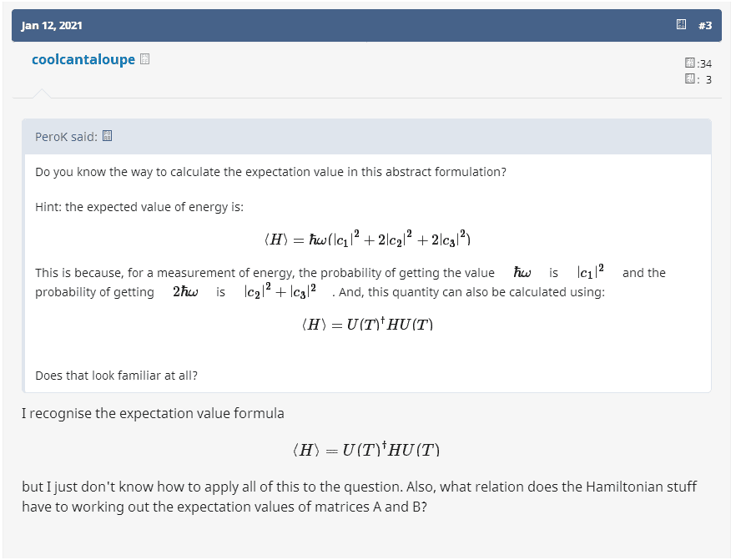The image size is (736, 560).
Task: Open the #3 post permalink
Action: coord(705,25)
